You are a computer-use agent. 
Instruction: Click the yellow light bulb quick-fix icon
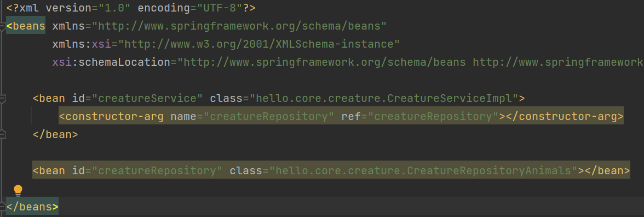point(18,191)
